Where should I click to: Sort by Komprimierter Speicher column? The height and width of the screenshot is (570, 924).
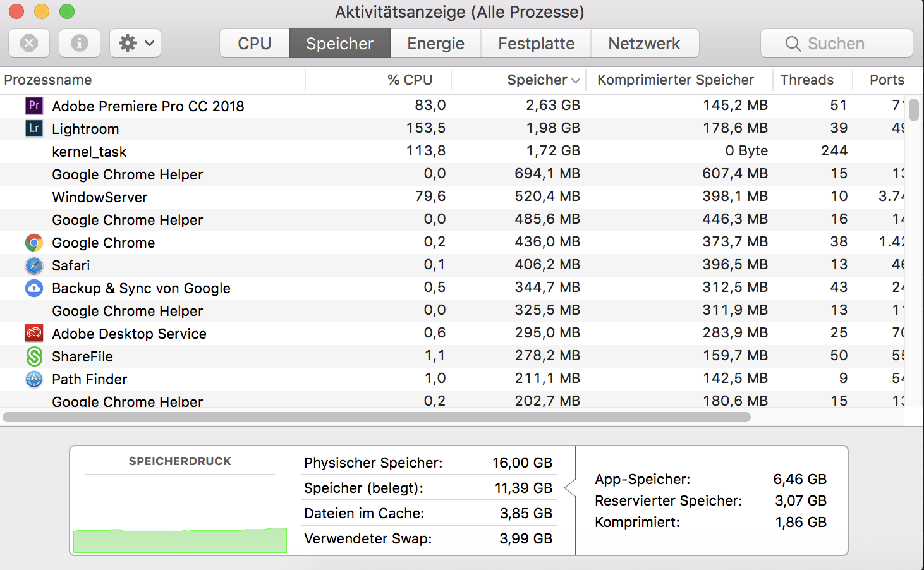(x=676, y=80)
